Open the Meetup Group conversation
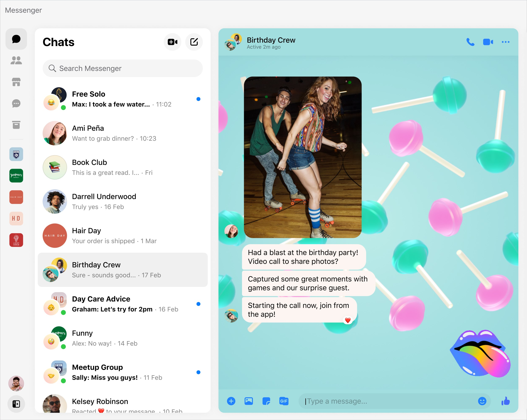This screenshot has width=527, height=420. [x=123, y=372]
